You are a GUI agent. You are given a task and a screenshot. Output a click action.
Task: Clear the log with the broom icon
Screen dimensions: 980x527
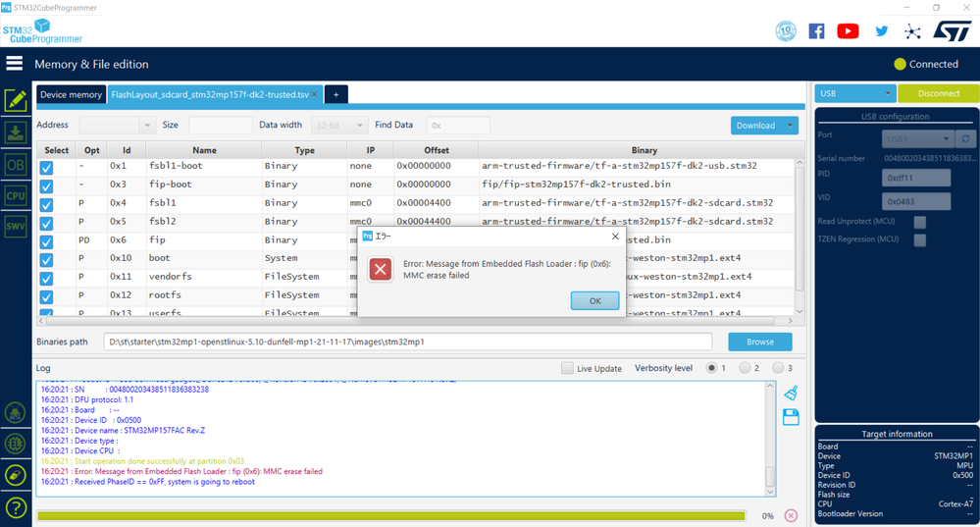point(791,394)
